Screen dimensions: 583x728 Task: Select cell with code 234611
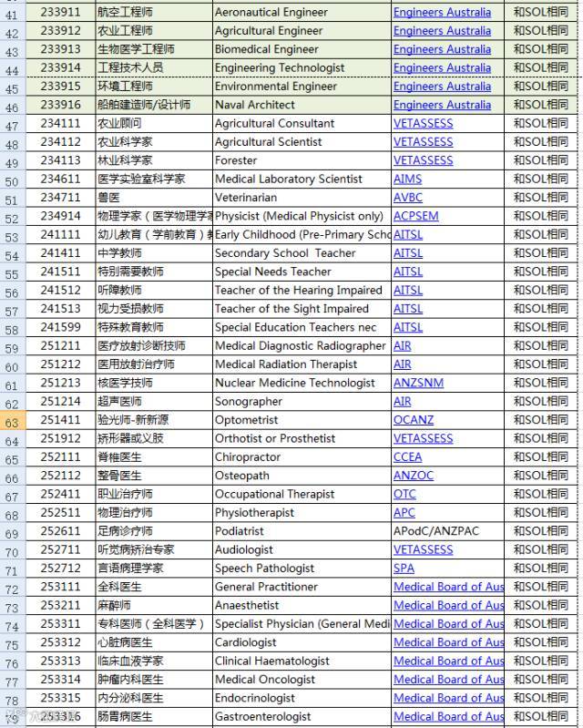61,179
